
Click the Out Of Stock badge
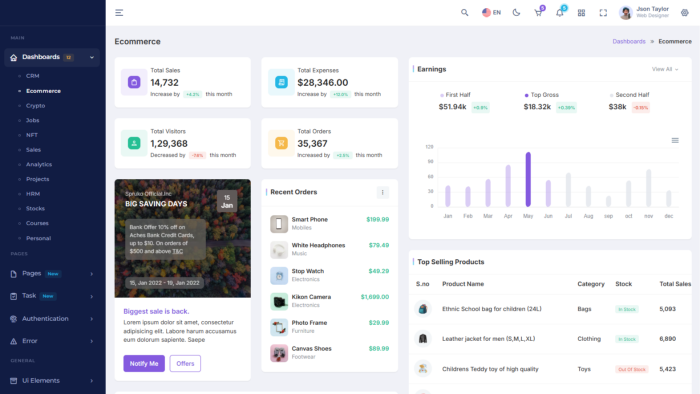tap(632, 369)
